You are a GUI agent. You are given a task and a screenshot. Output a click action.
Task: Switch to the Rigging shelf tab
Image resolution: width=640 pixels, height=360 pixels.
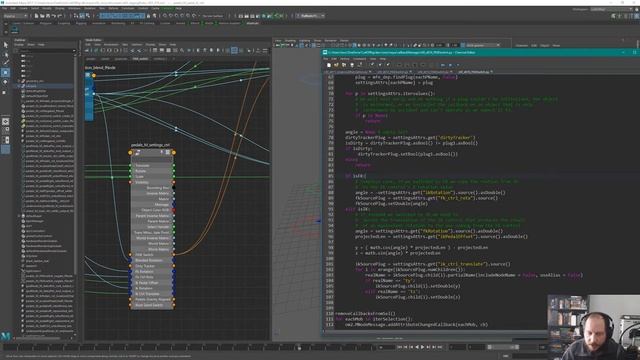pos(81,23)
